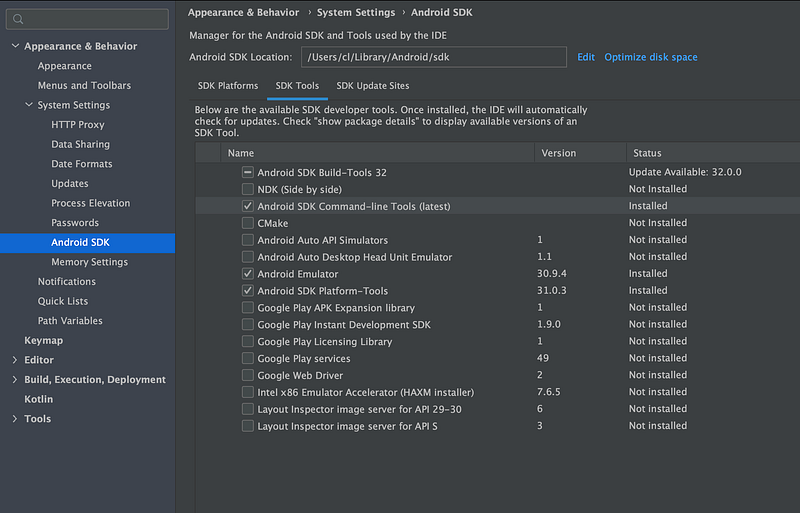Open Date Formats settings
The width and height of the screenshot is (800, 513).
click(x=82, y=164)
